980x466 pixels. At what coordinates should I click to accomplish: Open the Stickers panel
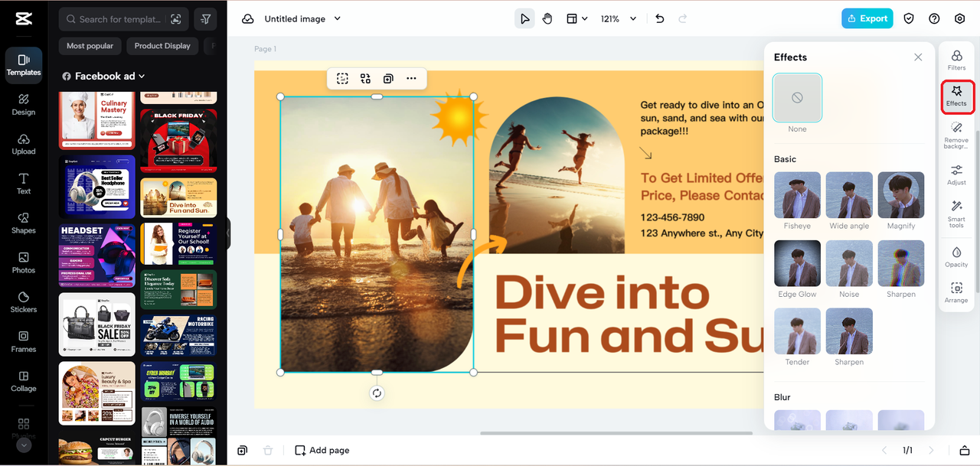click(x=24, y=302)
